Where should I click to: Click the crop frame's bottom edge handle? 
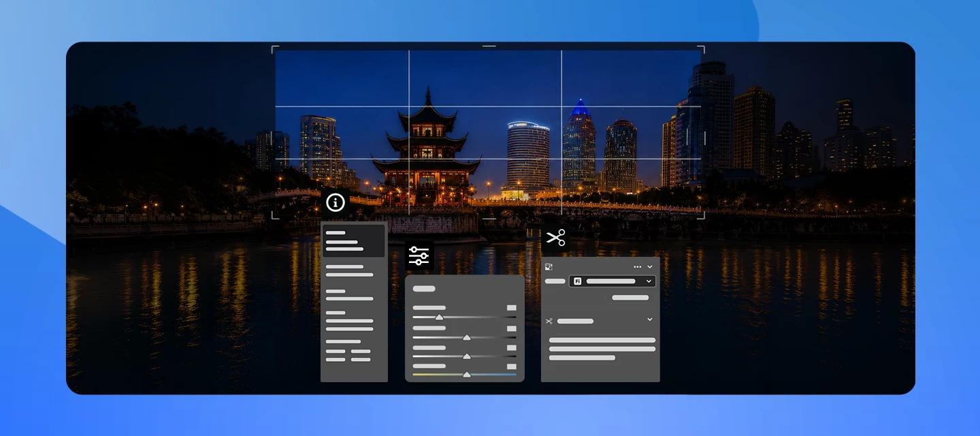489,219
